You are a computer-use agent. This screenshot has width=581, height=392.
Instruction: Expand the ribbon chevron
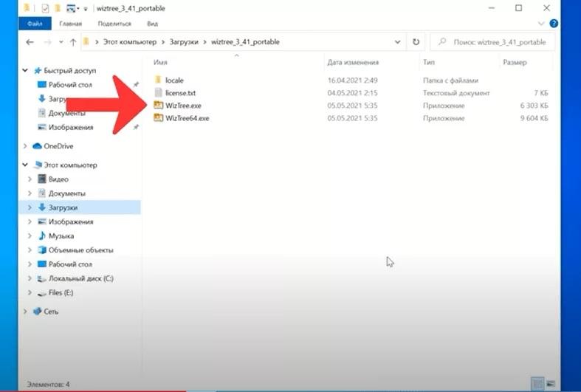[541, 24]
